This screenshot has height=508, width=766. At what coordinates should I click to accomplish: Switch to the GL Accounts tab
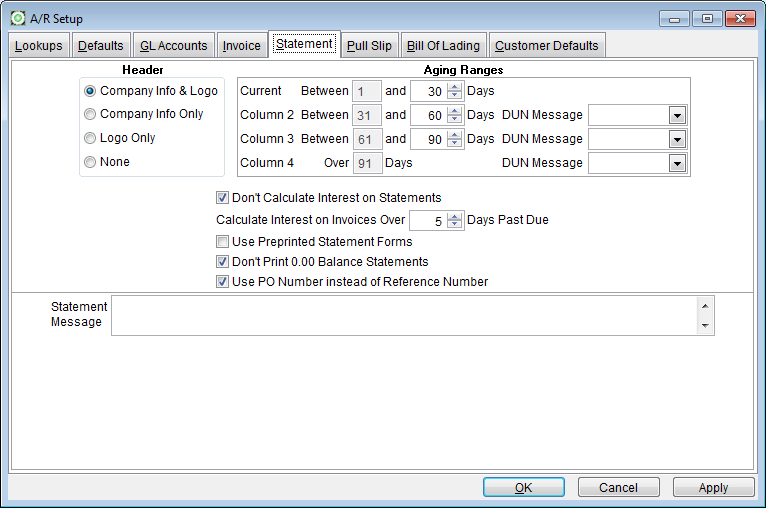click(174, 46)
